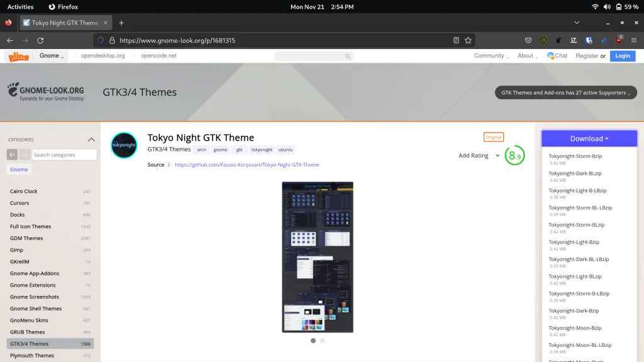This screenshot has width=644, height=362.
Task: Go back with the browser back arrow
Action: pyautogui.click(x=10, y=40)
